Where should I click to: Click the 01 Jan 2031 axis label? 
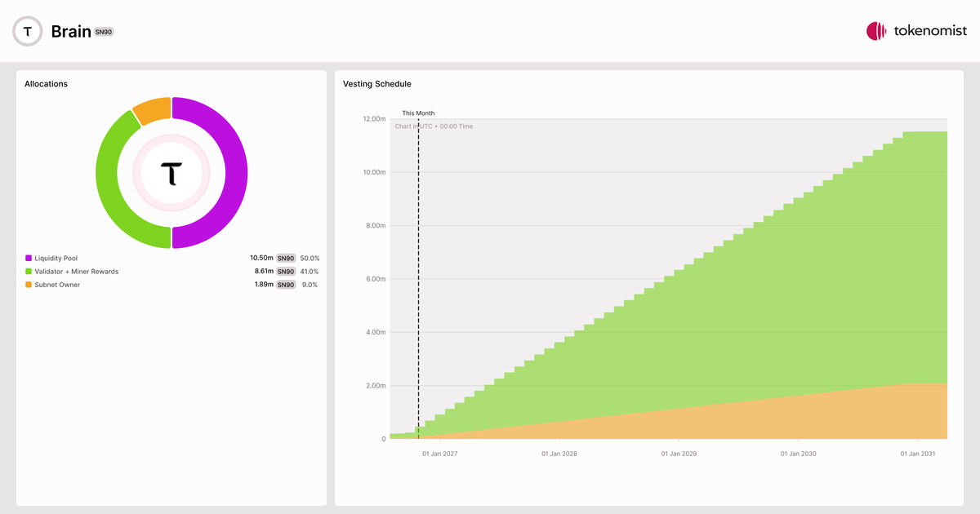click(x=919, y=454)
